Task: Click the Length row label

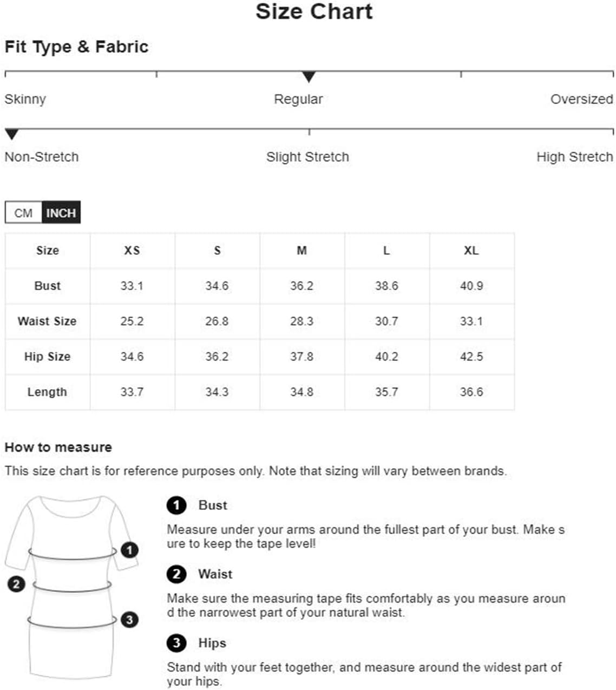Action: [48, 392]
